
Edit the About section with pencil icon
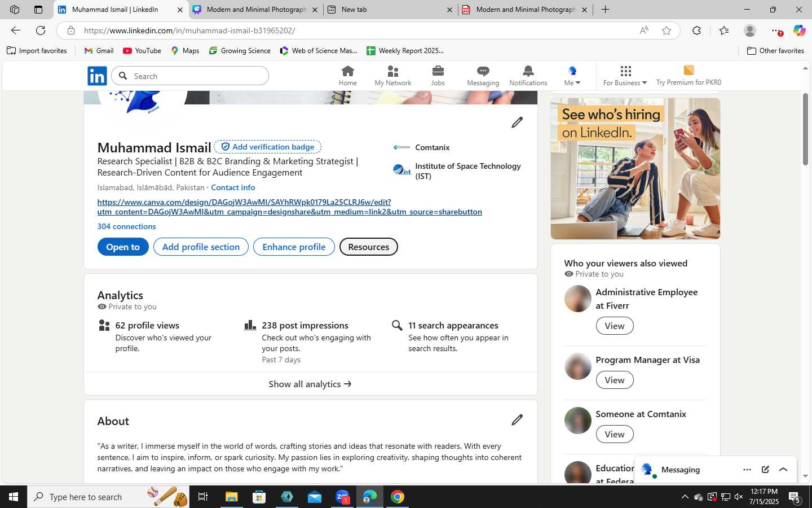pos(517,420)
